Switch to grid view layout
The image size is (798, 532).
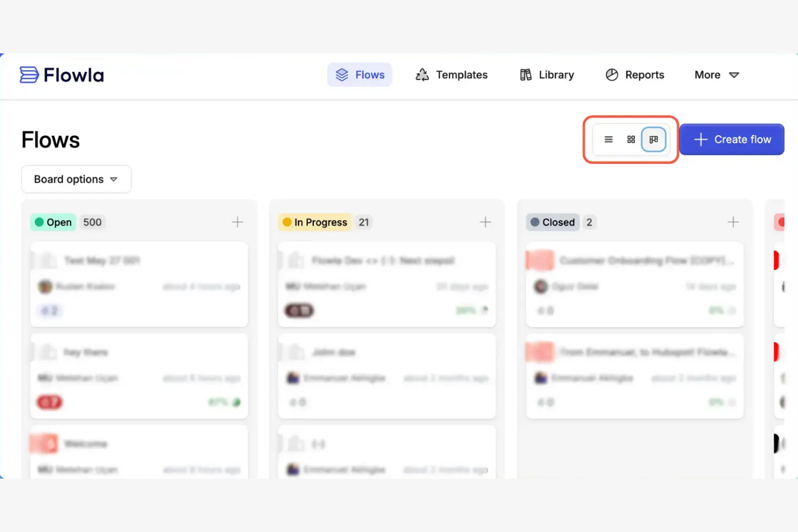click(631, 139)
